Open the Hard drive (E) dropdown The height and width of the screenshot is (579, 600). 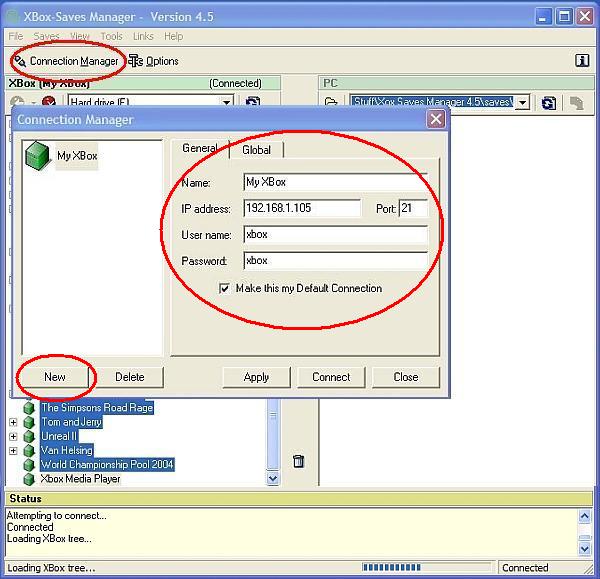pyautogui.click(x=227, y=101)
